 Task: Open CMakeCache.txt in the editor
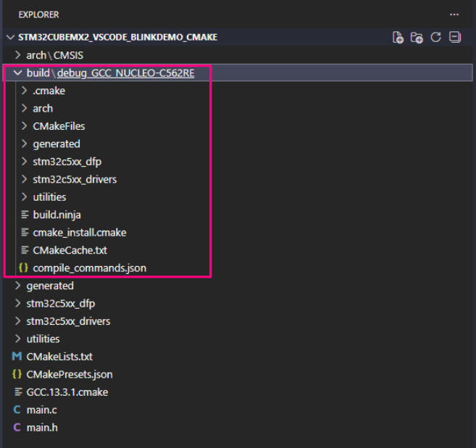point(70,250)
